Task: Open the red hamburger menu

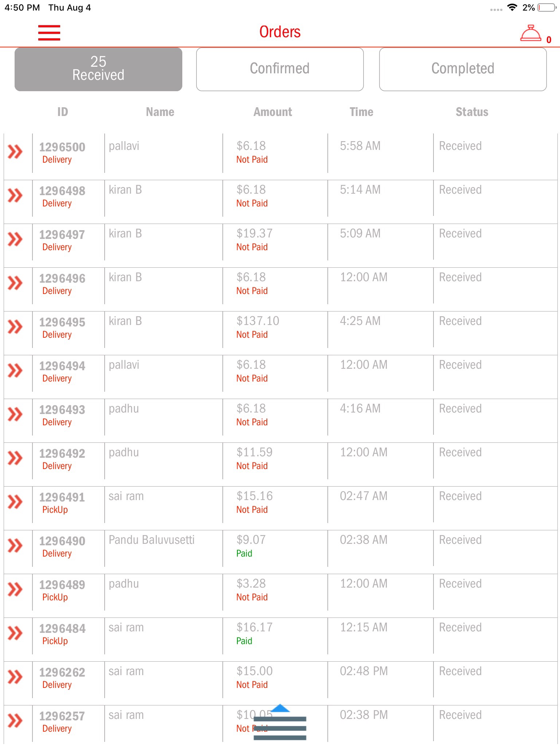Action: [49, 32]
